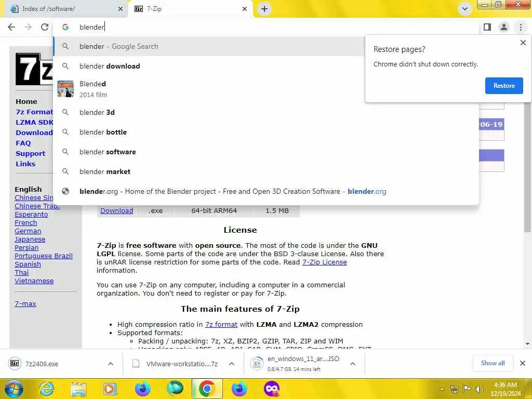Switch language to Portuguese Brazil
Screen dimensions: 532x399
tap(44, 256)
